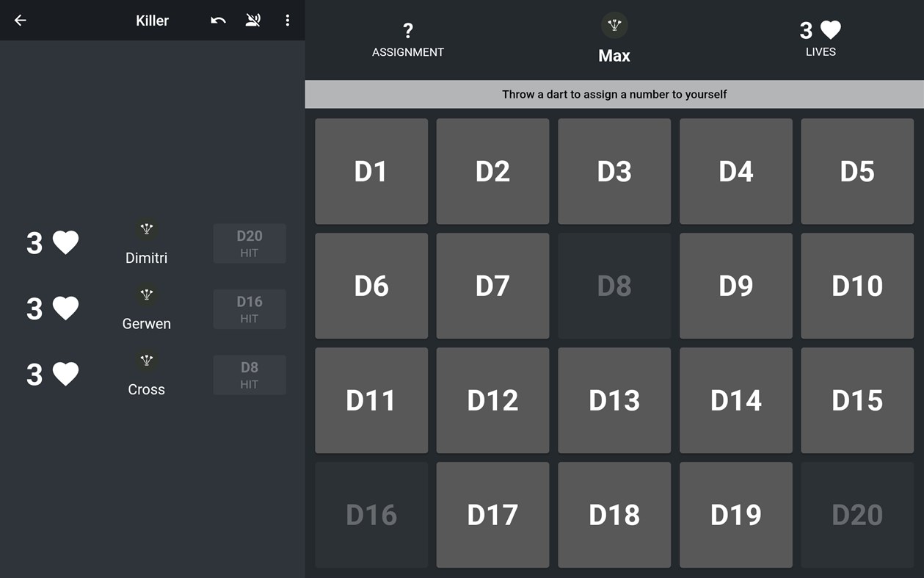Click Gerwen's D16 HIT badge

click(250, 308)
